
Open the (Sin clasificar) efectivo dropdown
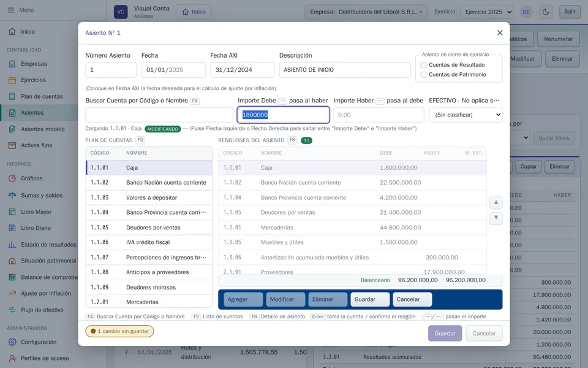click(466, 115)
